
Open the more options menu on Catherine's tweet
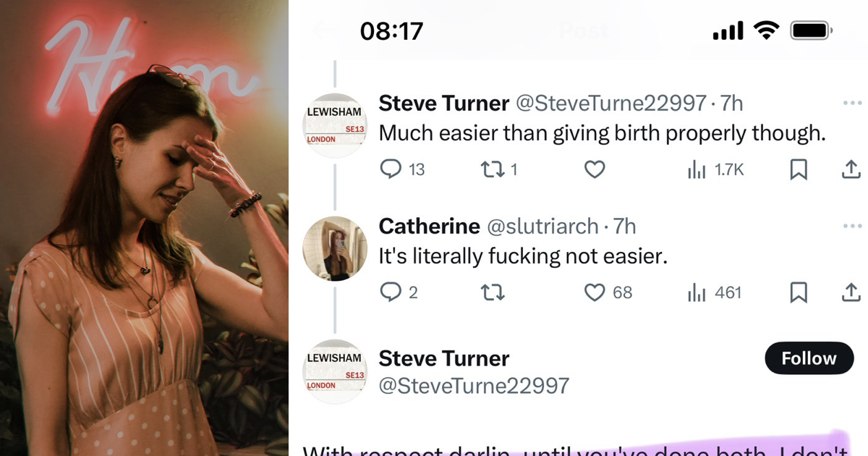(851, 226)
